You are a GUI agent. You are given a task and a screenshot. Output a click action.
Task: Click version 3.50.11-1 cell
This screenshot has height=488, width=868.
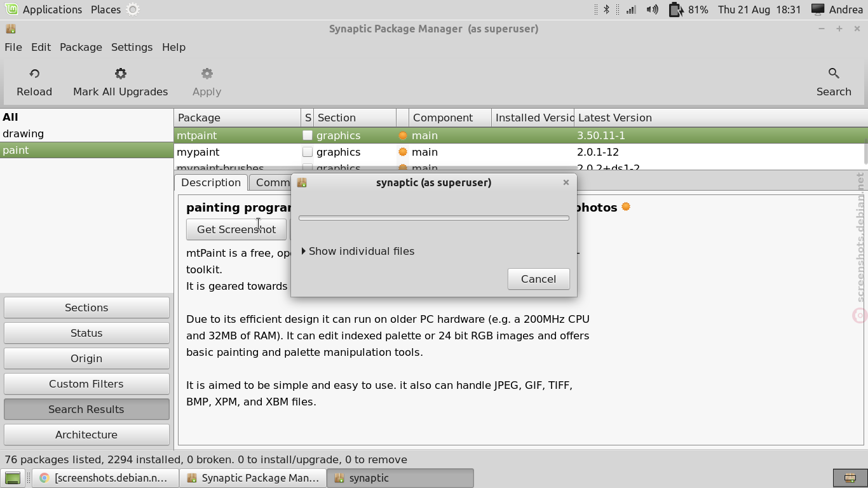click(x=601, y=135)
